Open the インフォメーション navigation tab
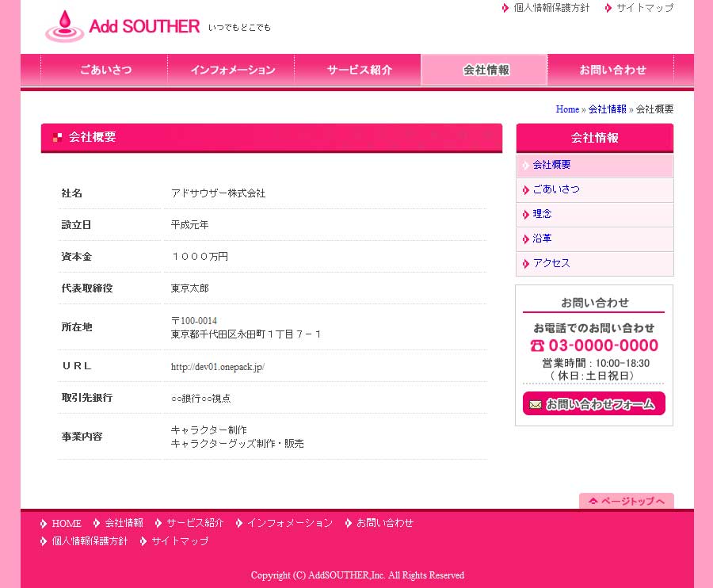Screen dimensions: 713x588 click(x=231, y=70)
